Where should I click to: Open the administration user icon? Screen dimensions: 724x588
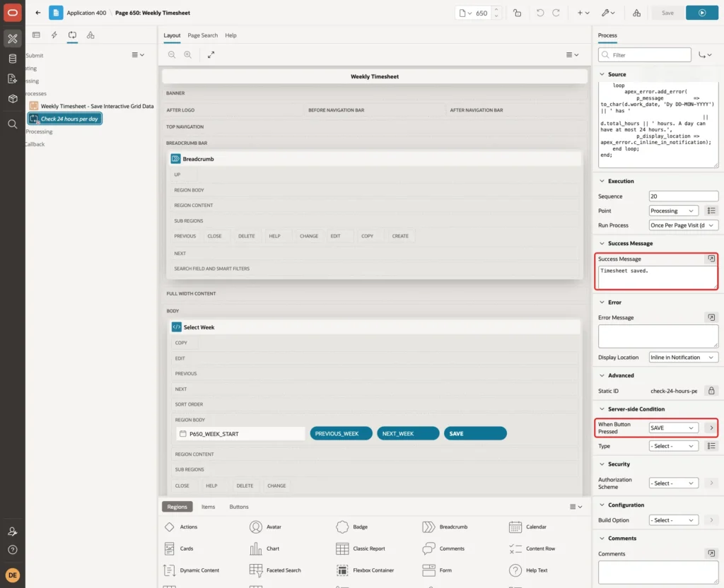[13, 531]
